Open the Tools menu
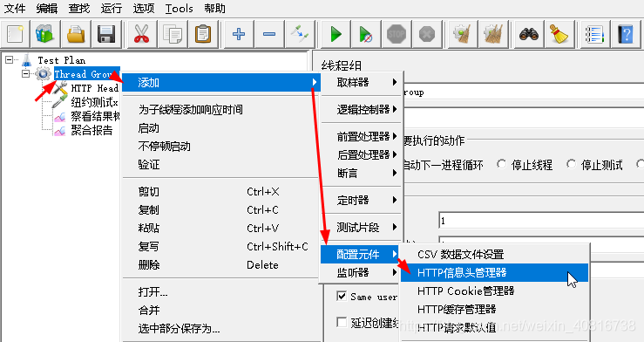 (179, 8)
